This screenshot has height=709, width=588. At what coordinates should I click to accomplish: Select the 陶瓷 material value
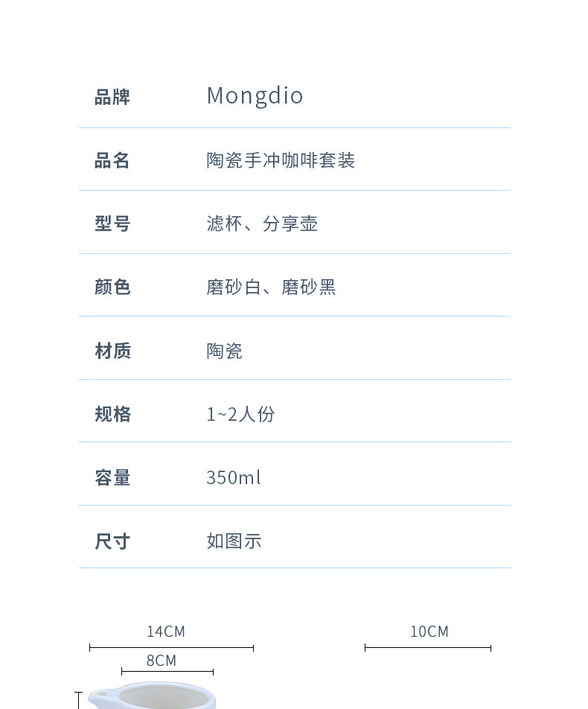[x=224, y=350]
